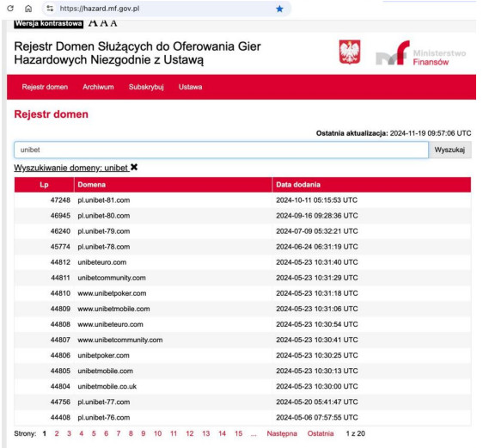Open the Ministerstwo Finansów logo link
The height and width of the screenshot is (448, 483).
(x=420, y=53)
